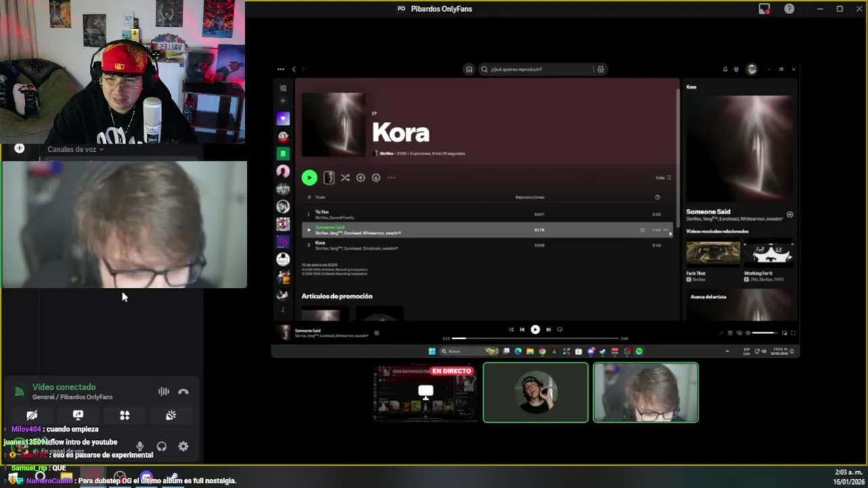This screenshot has height=488, width=868.
Task: Open more options for the Someone Said row
Action: tap(667, 230)
